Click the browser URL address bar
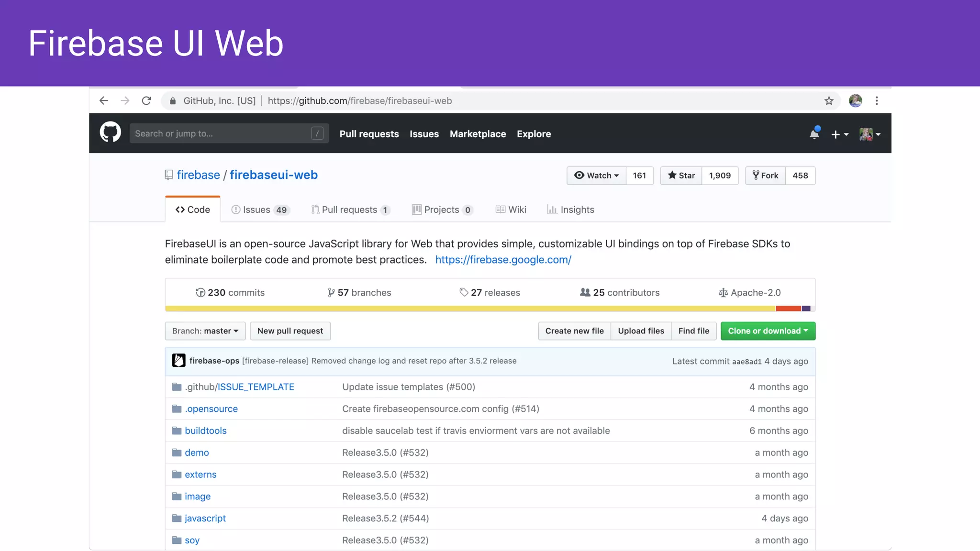The height and width of the screenshot is (551, 980). coord(501,101)
